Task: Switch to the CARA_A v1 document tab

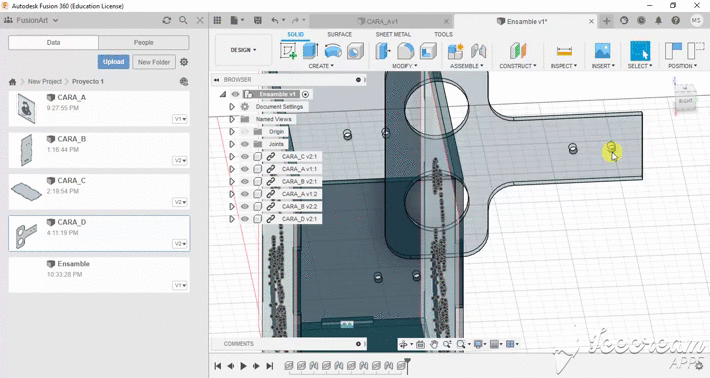Action: coord(380,21)
